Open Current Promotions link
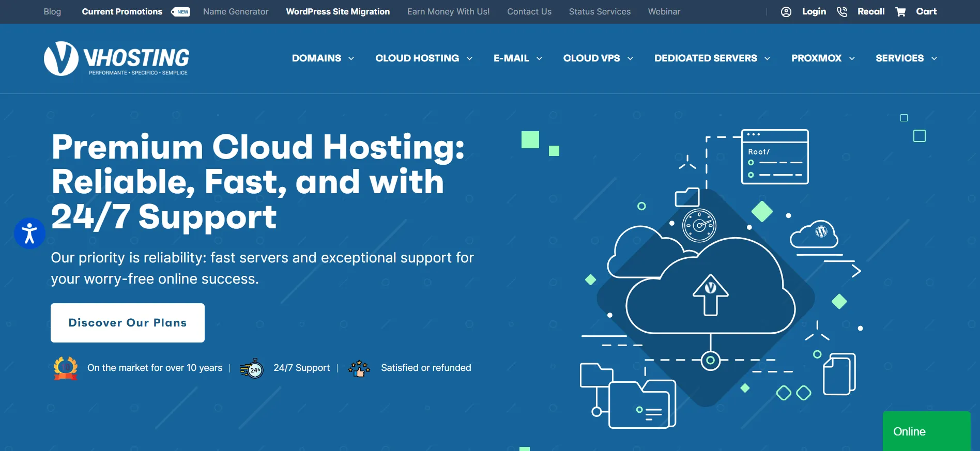 click(x=122, y=12)
